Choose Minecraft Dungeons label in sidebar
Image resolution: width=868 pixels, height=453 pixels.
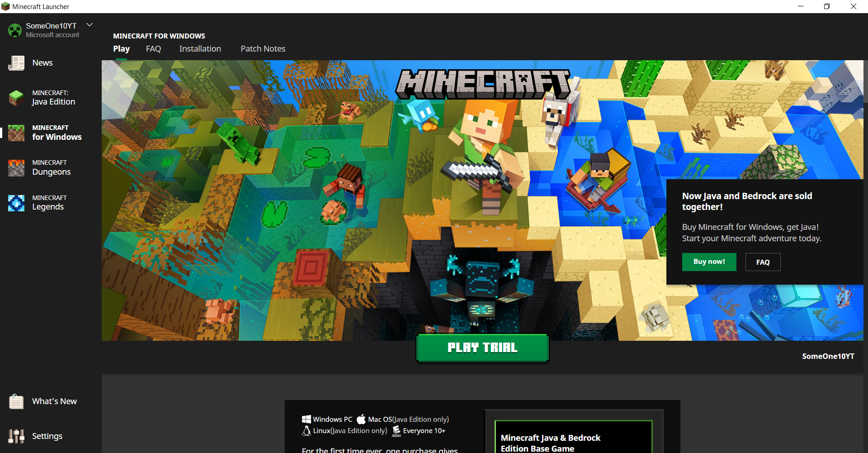pos(52,168)
